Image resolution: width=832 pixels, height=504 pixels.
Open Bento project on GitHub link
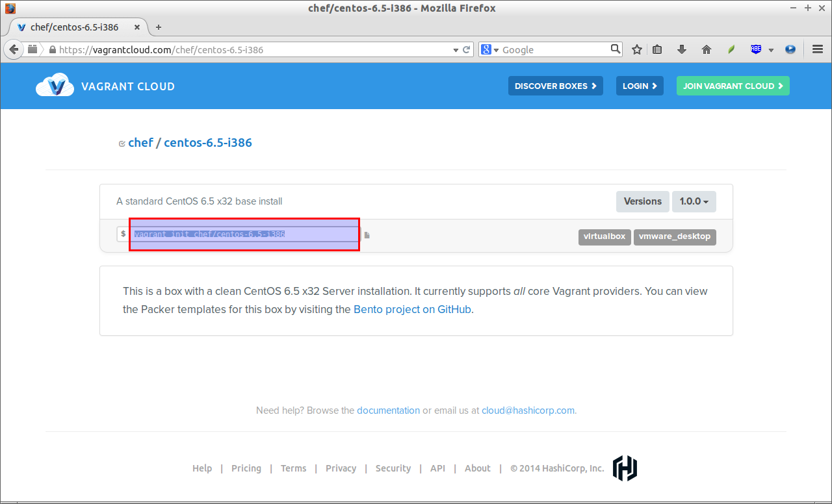point(412,309)
